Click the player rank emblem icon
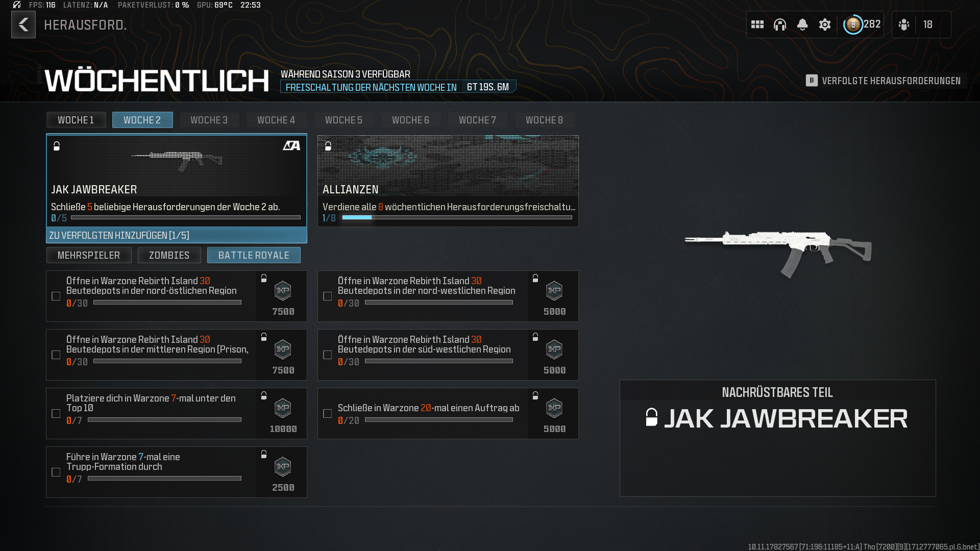The height and width of the screenshot is (551, 980). pos(853,24)
